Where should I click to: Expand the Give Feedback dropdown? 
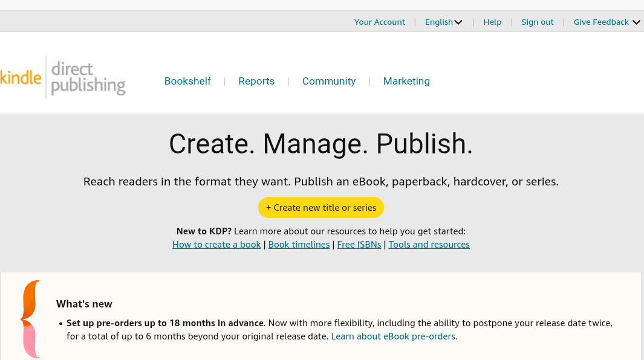tap(607, 22)
